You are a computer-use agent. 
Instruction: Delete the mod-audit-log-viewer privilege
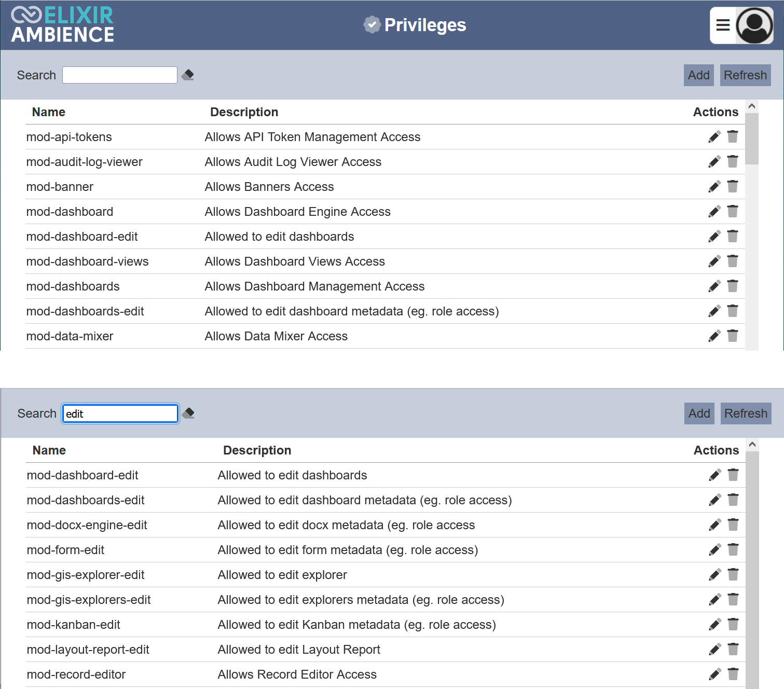tap(732, 162)
